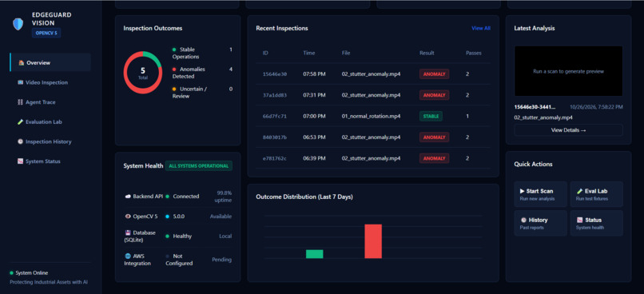The height and width of the screenshot is (294, 644).
Task: Click the Passes column header
Action: (474, 53)
